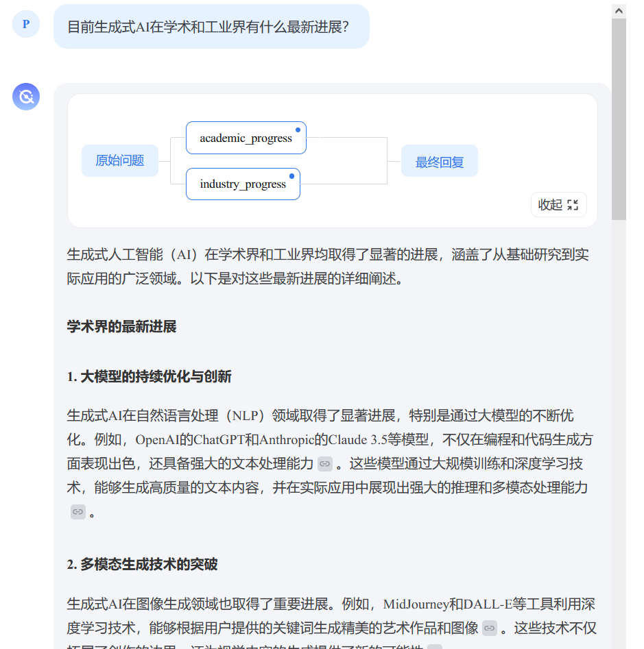644x649 pixels.
Task: Click the intro paragraph starting 生成式人工智能
Action: pyautogui.click(x=328, y=267)
